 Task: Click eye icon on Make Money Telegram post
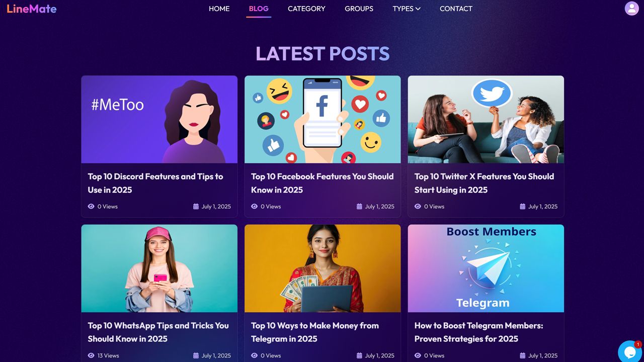click(254, 355)
